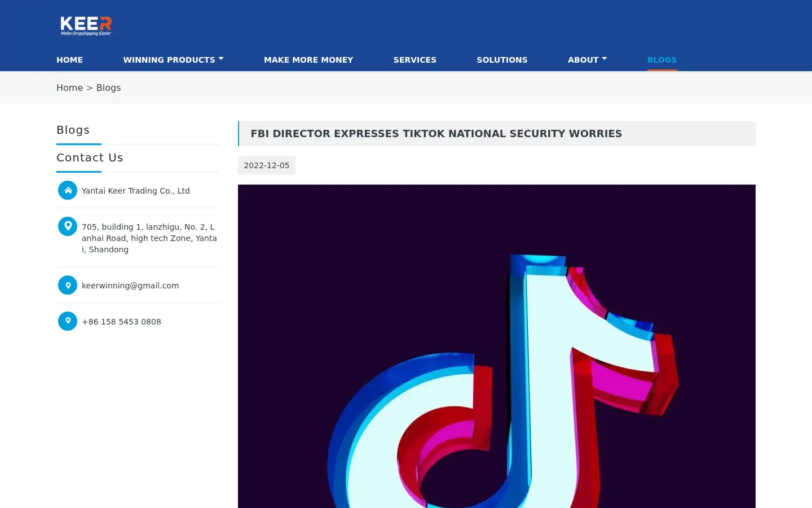Select the Blogs nav tab
Viewport: 812px width, 508px height.
pyautogui.click(x=662, y=60)
